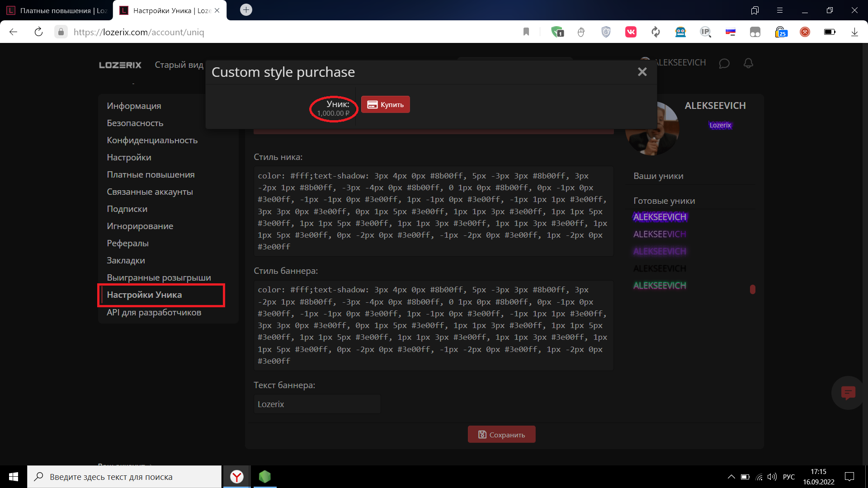
Task: Click the Windows taskbar search box
Action: (124, 477)
